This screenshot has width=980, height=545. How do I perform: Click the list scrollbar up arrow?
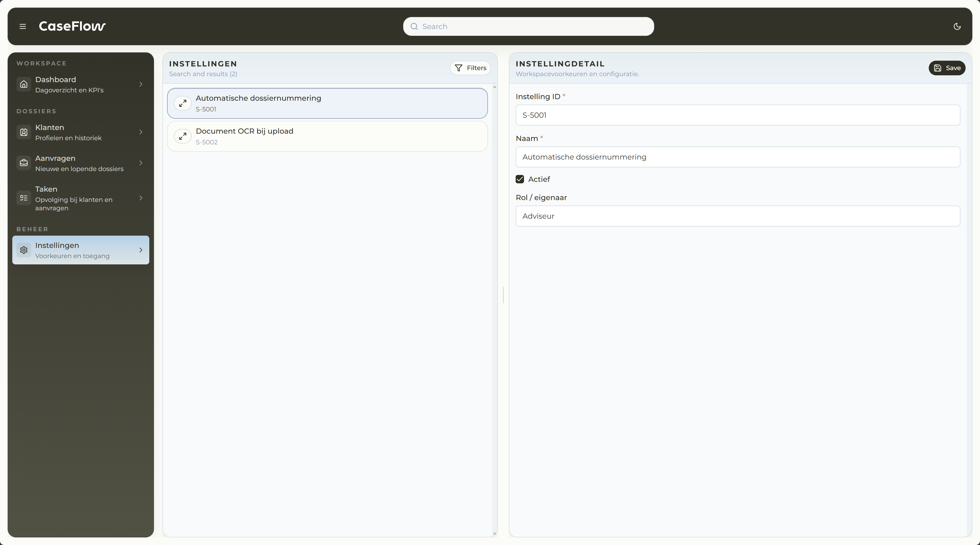click(494, 87)
